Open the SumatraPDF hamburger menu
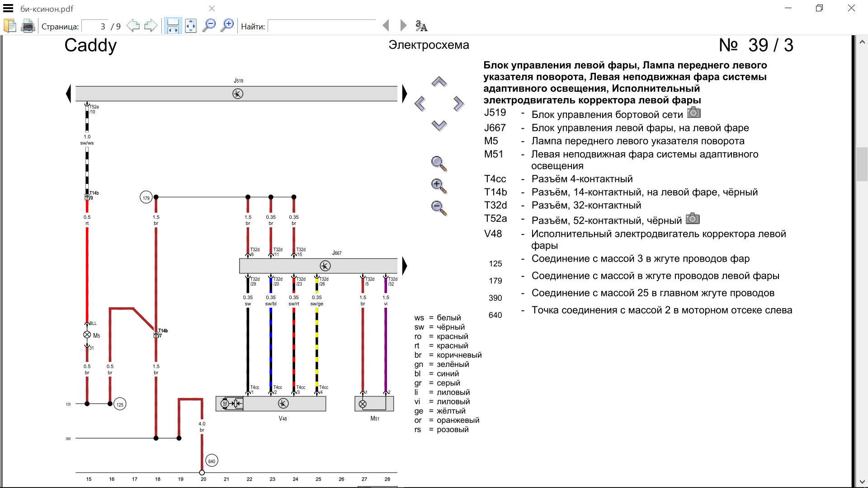The width and height of the screenshot is (868, 488). click(8, 8)
